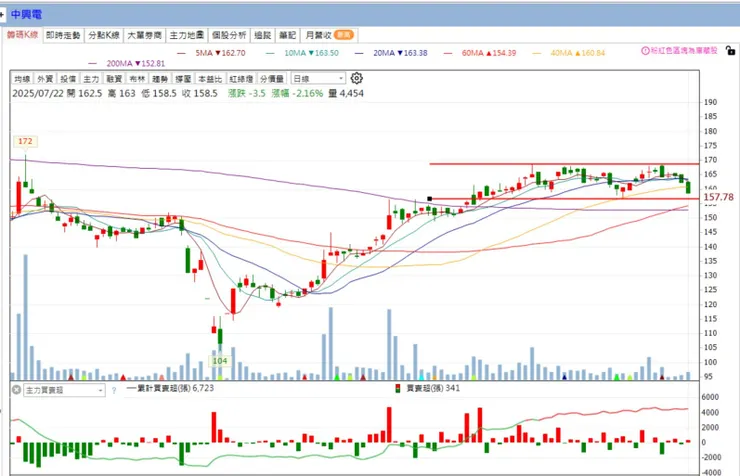Click the unlock padlock icon
The image size is (740, 476).
(730, 50)
